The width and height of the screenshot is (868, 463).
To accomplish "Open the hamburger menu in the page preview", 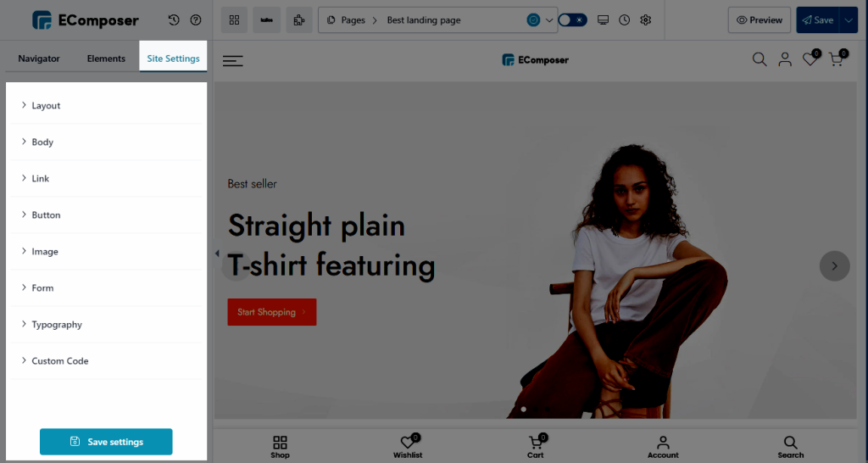I will click(232, 61).
